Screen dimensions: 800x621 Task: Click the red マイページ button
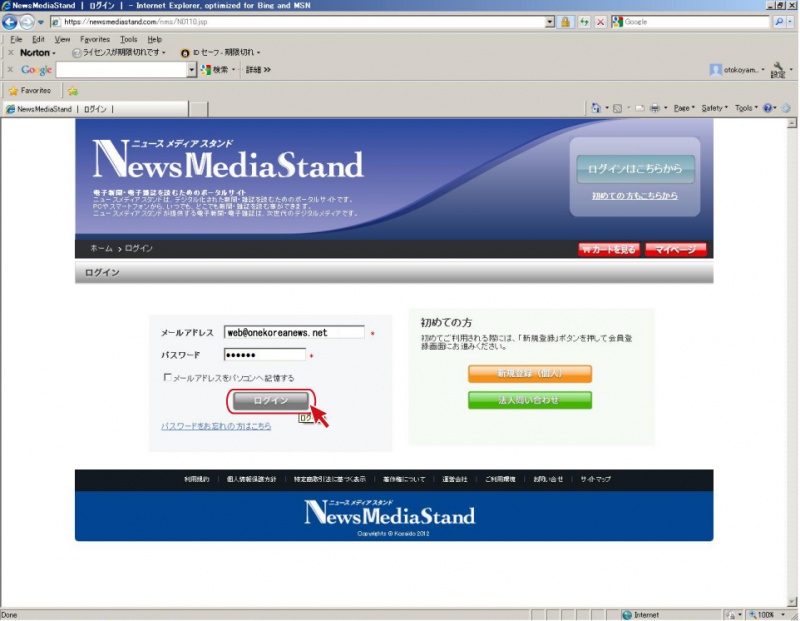point(676,250)
